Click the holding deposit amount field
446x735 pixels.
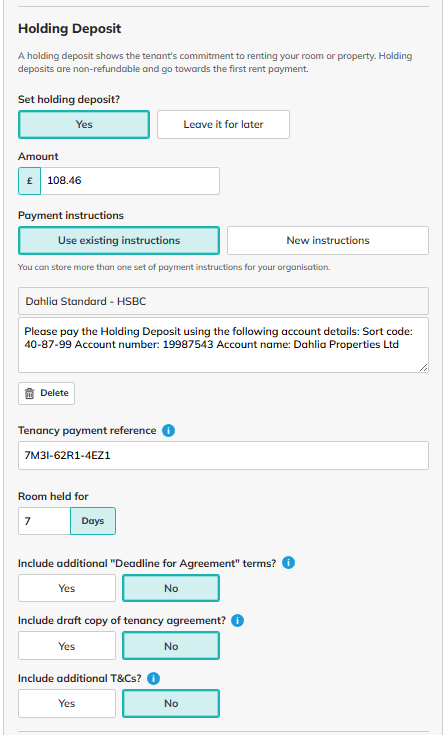(x=130, y=181)
